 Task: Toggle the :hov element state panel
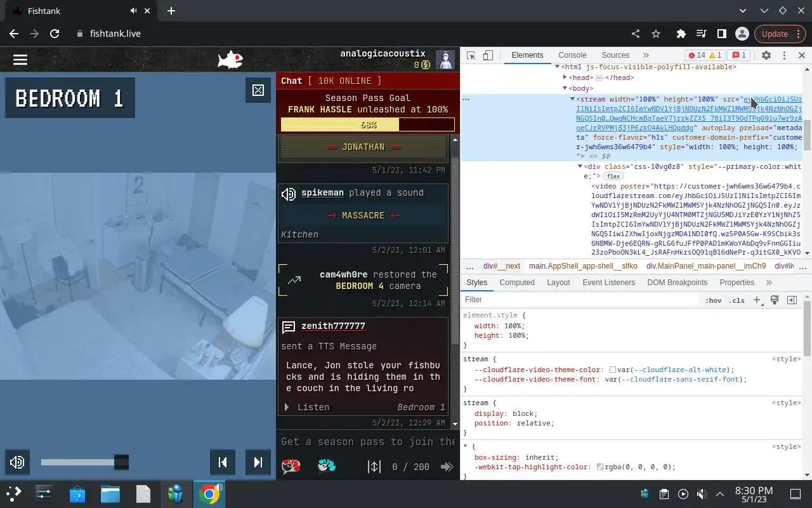(714, 300)
